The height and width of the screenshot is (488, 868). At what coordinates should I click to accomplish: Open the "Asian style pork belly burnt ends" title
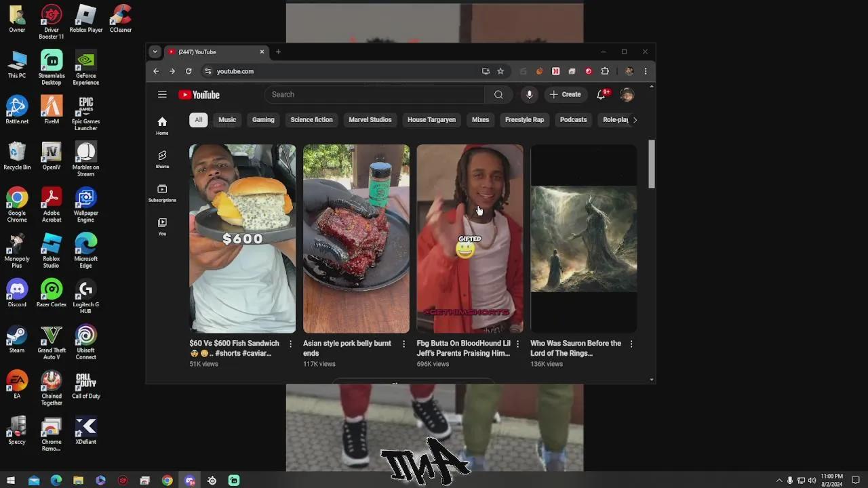click(347, 348)
